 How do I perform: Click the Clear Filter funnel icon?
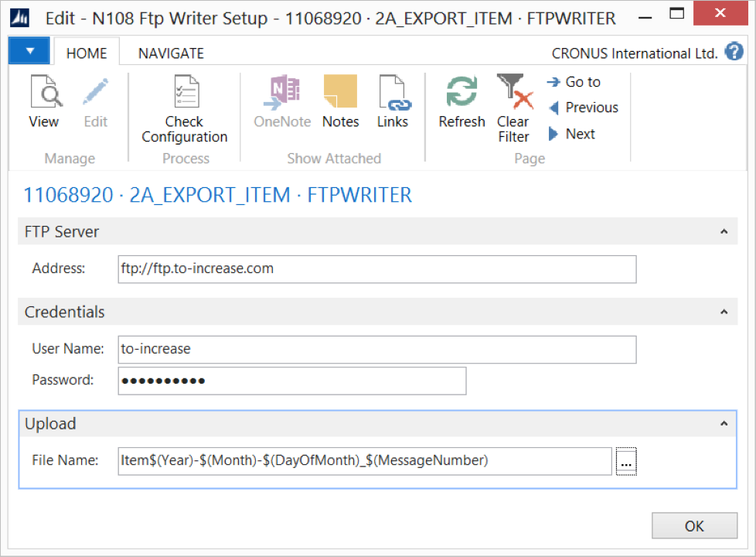pos(515,91)
